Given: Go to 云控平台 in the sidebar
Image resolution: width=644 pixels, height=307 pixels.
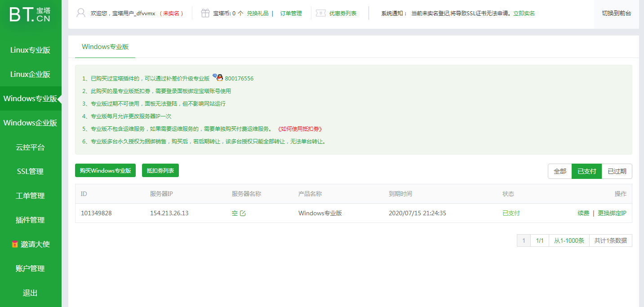Looking at the screenshot, I should 31,147.
